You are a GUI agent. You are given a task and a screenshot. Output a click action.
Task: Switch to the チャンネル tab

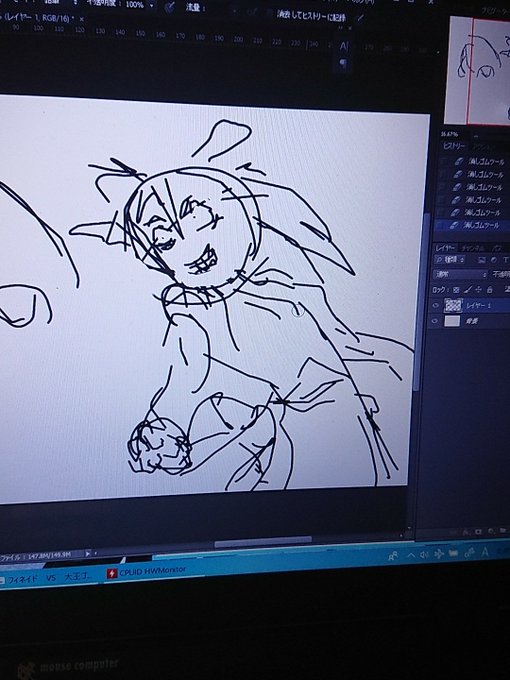tap(473, 248)
